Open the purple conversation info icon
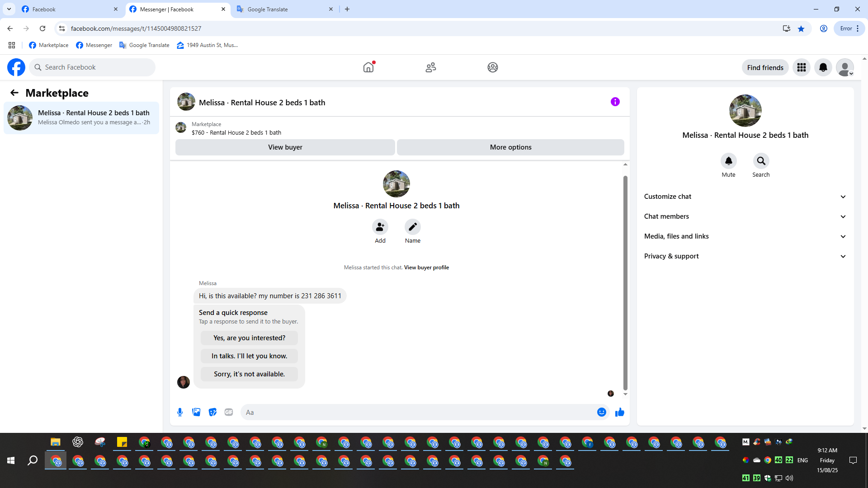868x488 pixels. point(615,102)
